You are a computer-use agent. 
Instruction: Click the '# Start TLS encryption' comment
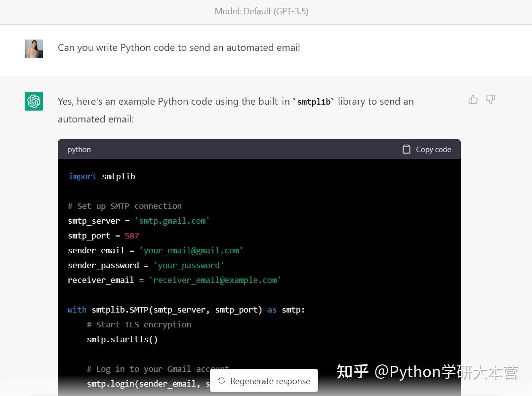click(x=139, y=325)
